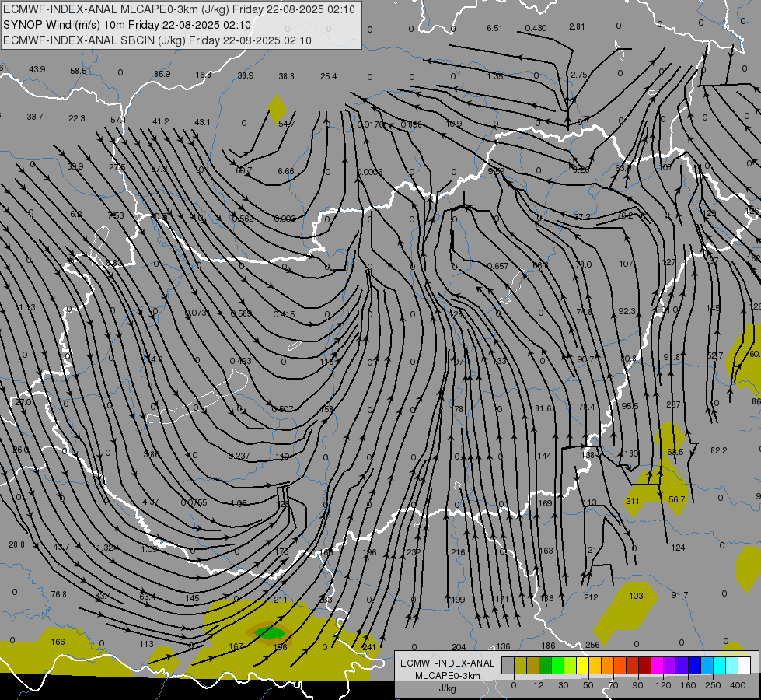Click the ECMWF-INDEX-ANAL SBCIN title line

click(x=157, y=40)
